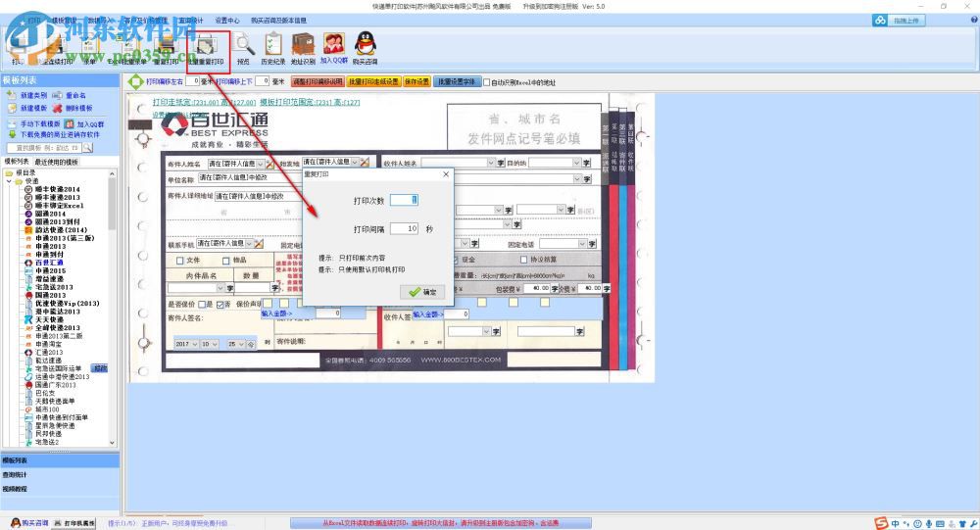The width and height of the screenshot is (980, 530).
Task: Select 天天快递 in the template tree
Action: 49,319
